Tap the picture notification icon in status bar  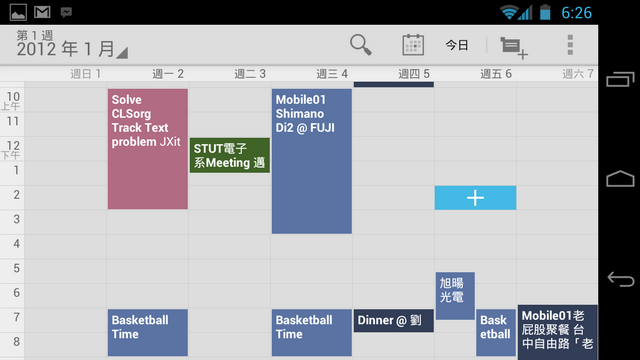pyautogui.click(x=18, y=12)
